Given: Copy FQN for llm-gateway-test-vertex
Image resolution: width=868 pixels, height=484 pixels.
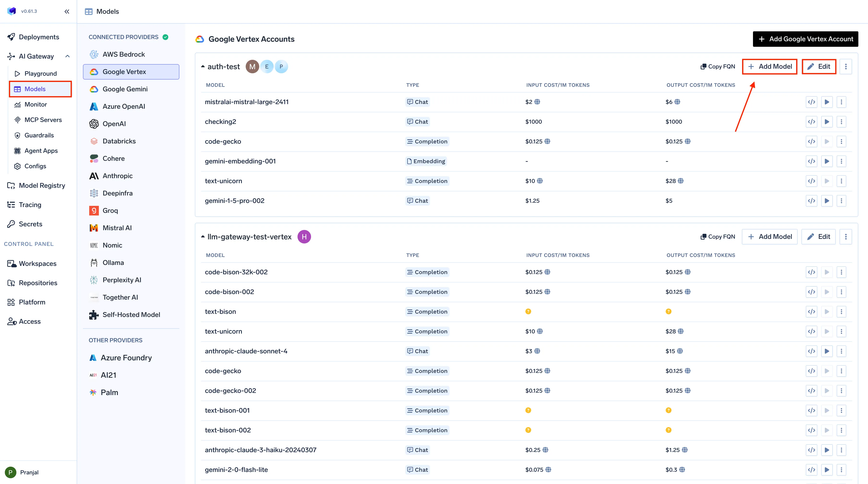Looking at the screenshot, I should pos(717,236).
